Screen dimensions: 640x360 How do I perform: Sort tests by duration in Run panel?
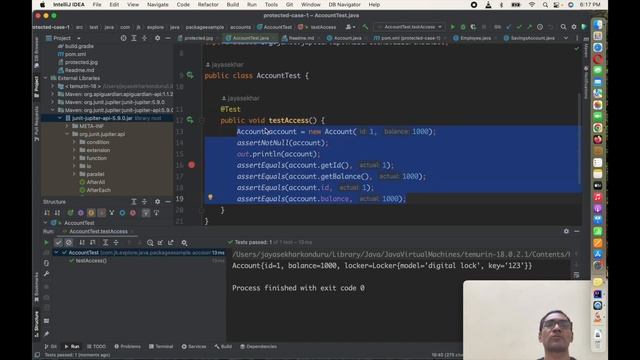point(93,242)
